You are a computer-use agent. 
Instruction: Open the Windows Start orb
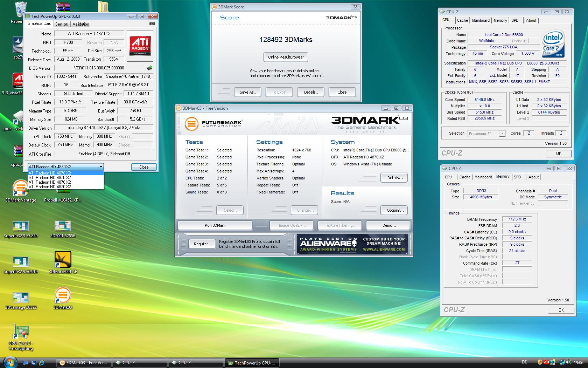click(9, 362)
